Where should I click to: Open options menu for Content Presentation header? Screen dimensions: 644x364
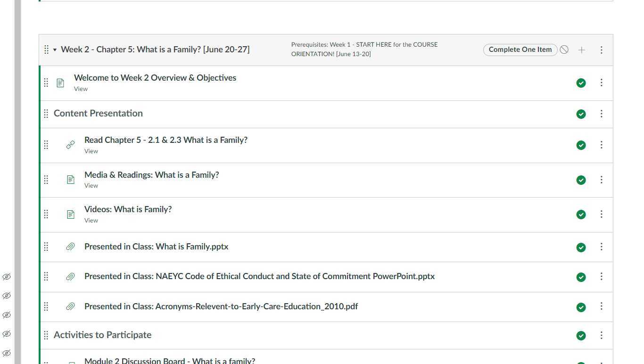[x=601, y=114]
